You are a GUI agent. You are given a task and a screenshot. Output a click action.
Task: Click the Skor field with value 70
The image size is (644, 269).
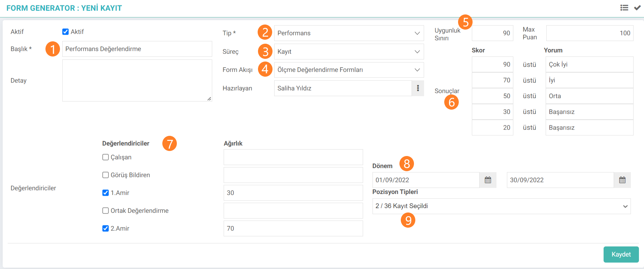(x=492, y=80)
